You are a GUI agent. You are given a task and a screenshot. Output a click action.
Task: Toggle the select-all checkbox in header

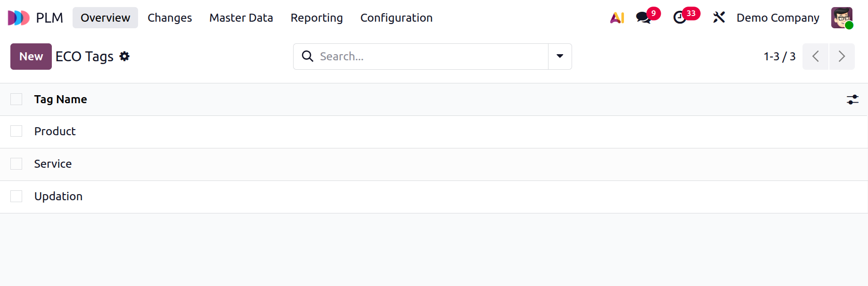(16, 99)
